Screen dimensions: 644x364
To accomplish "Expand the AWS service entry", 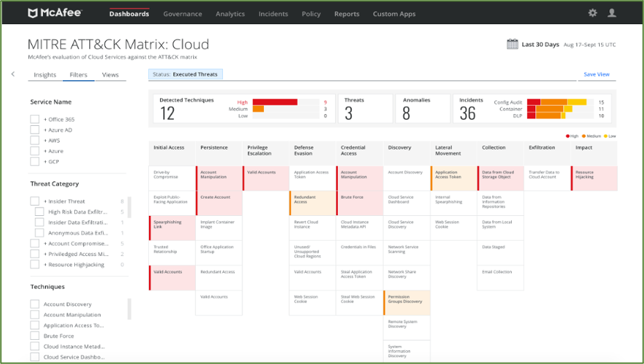I will pos(45,140).
